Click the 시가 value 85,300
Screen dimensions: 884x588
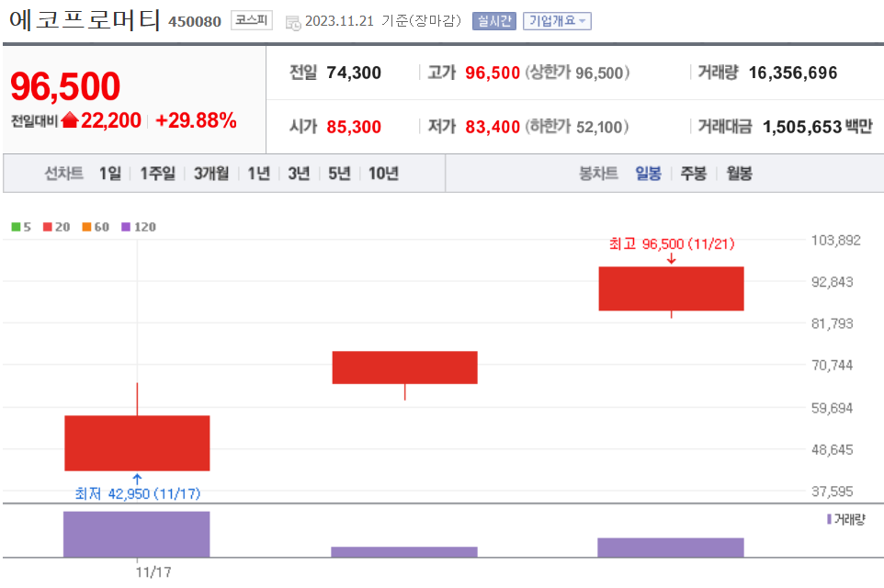coord(354,127)
